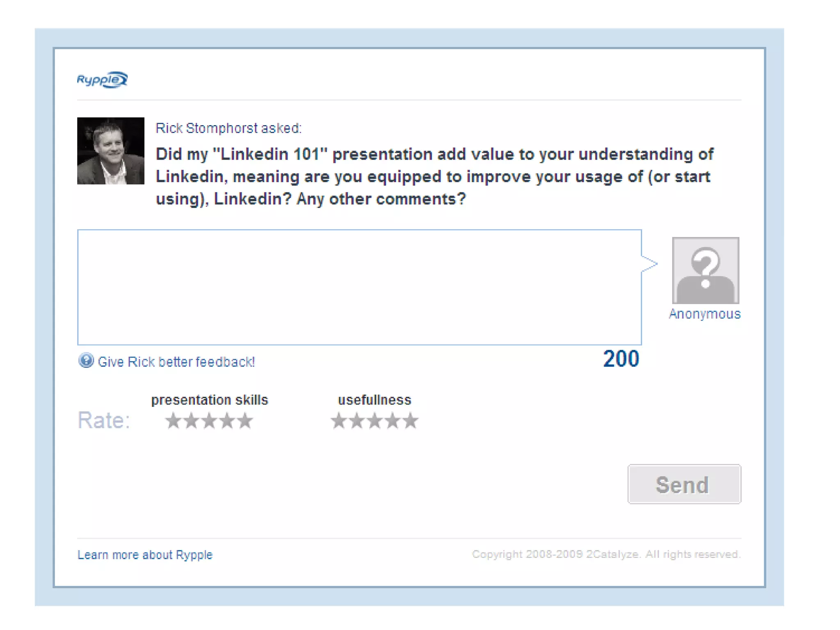
Task: Click the Send button
Action: click(x=684, y=484)
